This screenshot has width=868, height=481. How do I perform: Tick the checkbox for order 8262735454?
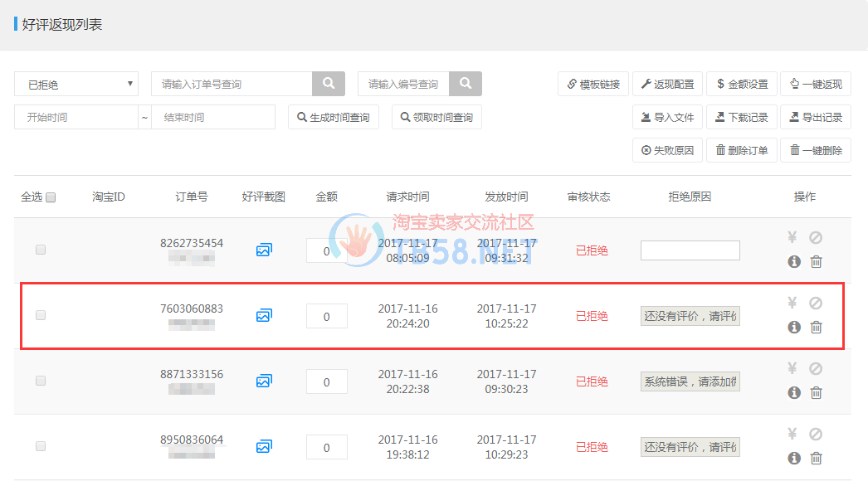click(41, 250)
